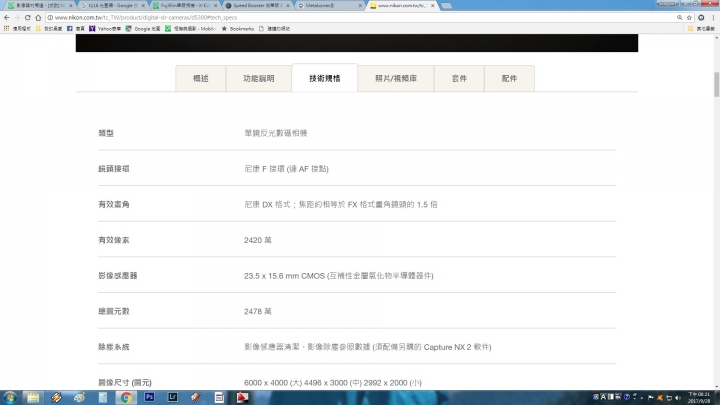
Task: Go back with the browser back arrow
Action: (x=6, y=17)
